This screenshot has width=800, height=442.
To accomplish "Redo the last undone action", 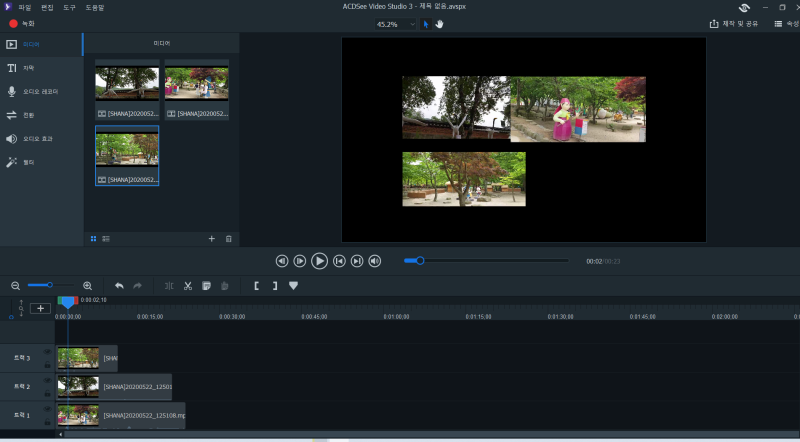I will click(x=137, y=286).
